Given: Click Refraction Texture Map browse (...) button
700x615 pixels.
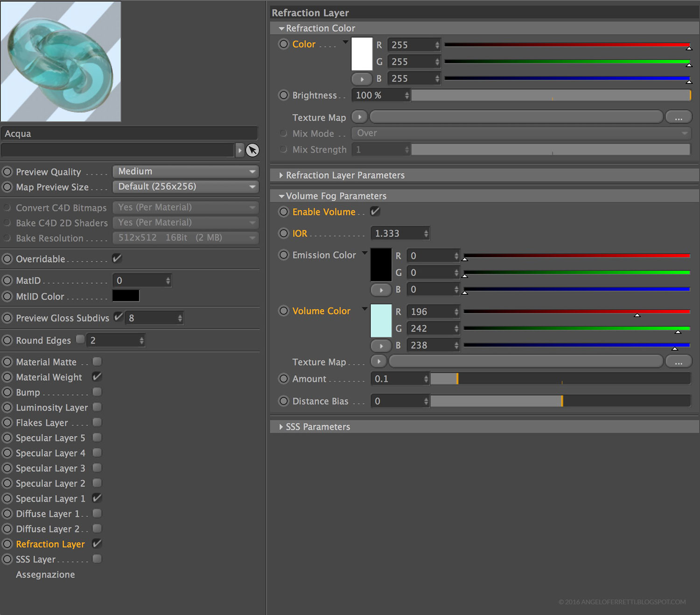Looking at the screenshot, I should pos(679,117).
